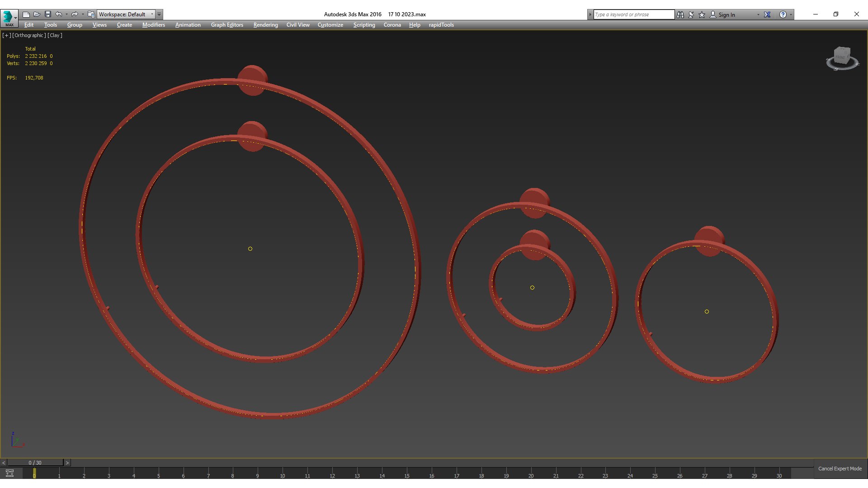Open the Scripting menu

click(364, 25)
